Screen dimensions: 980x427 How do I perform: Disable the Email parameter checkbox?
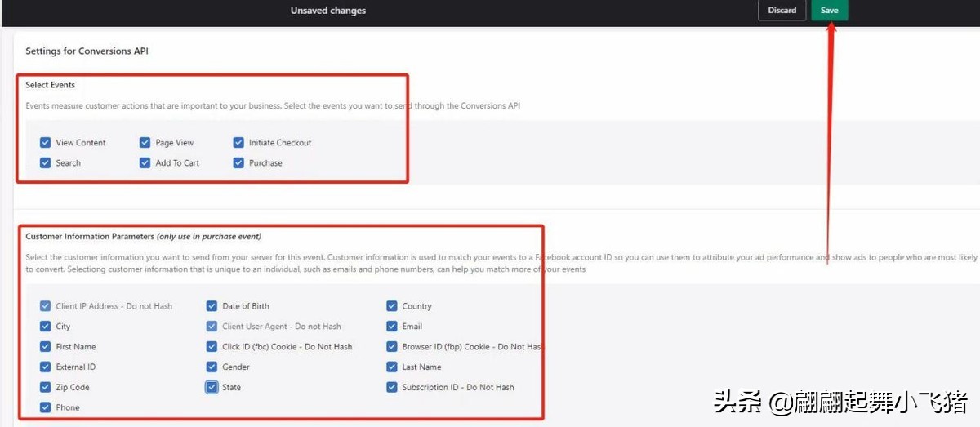(392, 327)
